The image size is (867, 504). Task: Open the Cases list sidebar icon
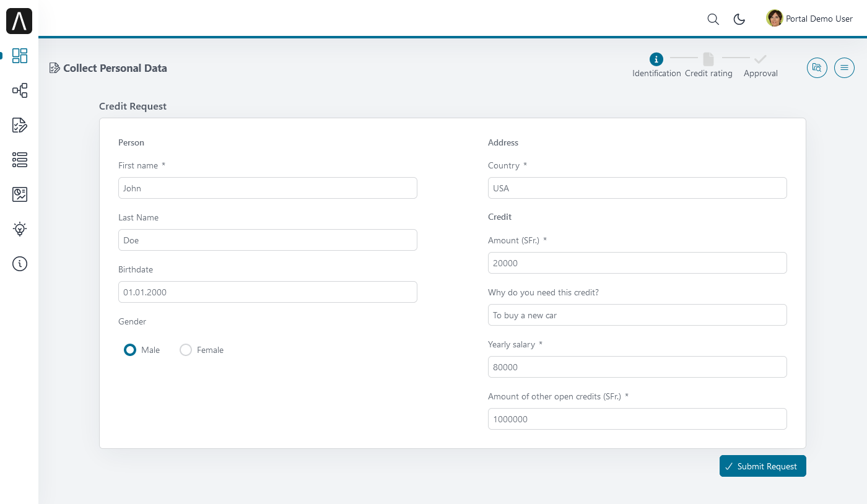coord(20,160)
